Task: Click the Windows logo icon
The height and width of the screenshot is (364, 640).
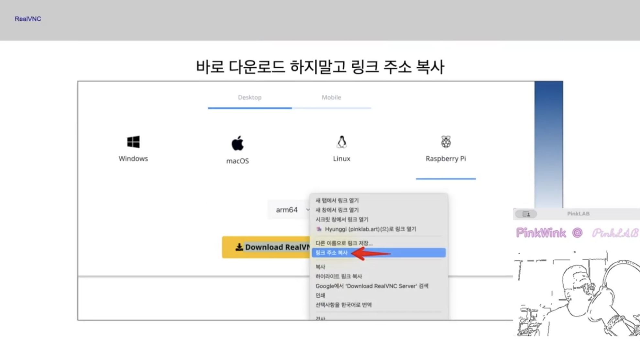Action: (x=133, y=142)
